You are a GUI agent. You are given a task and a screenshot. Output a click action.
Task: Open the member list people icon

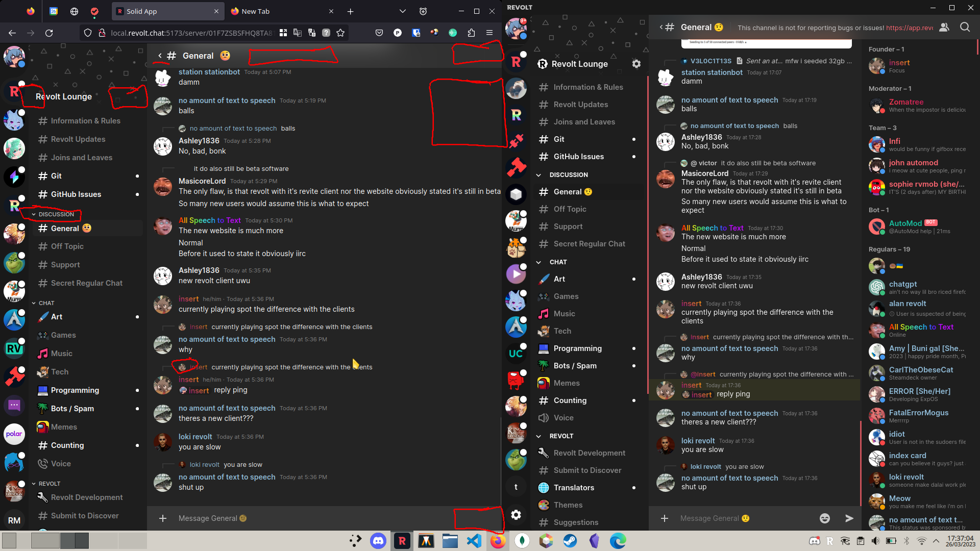click(944, 27)
